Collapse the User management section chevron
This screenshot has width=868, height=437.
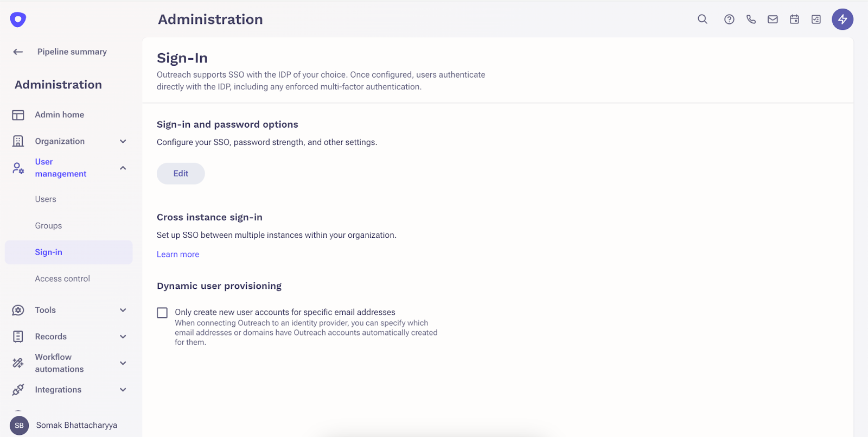123,168
